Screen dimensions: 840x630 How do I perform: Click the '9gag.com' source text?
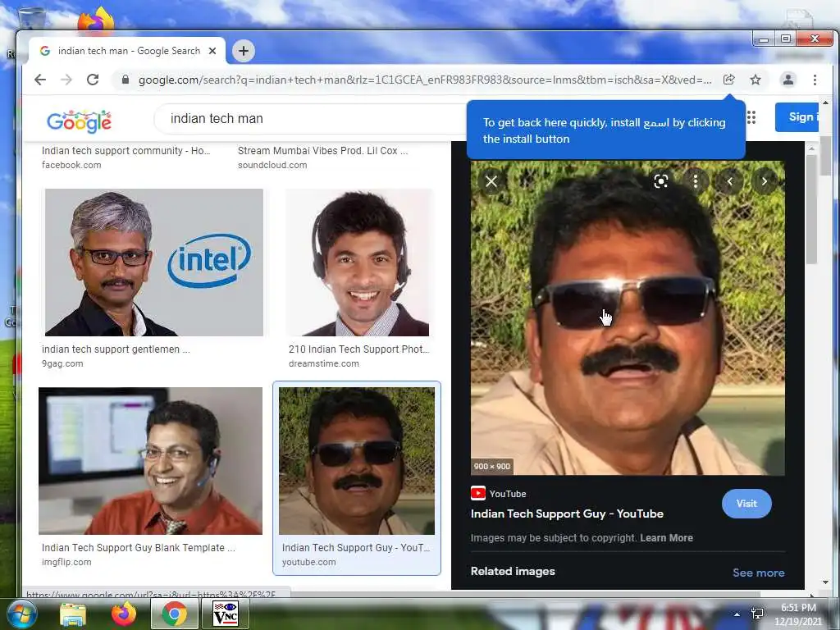(62, 363)
